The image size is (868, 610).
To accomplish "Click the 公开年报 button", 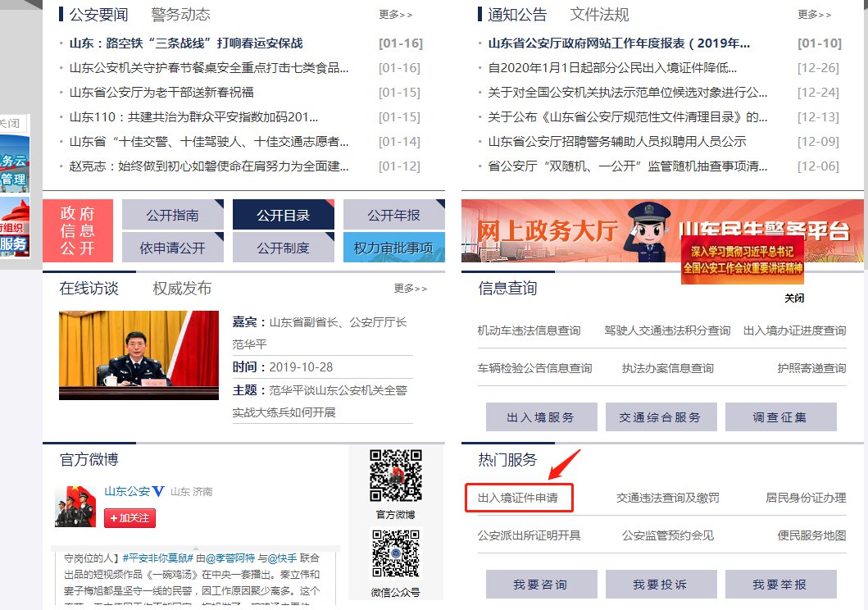I will point(394,215).
